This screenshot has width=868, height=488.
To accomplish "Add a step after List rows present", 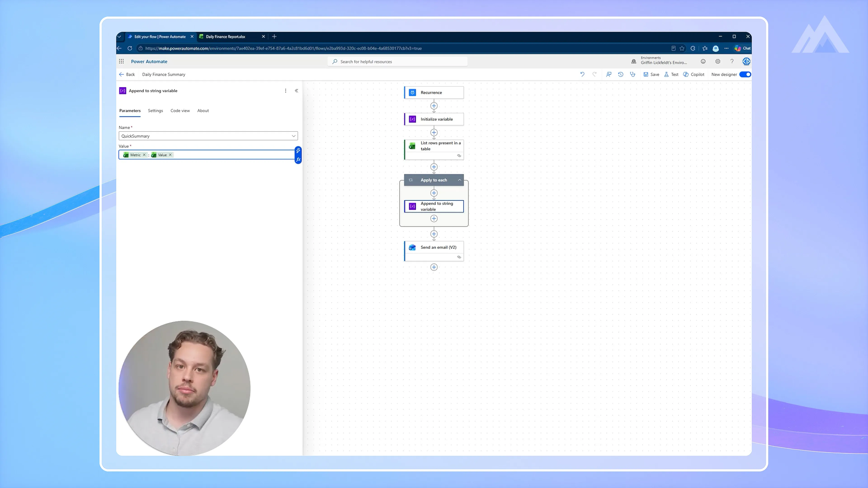I will click(x=434, y=167).
